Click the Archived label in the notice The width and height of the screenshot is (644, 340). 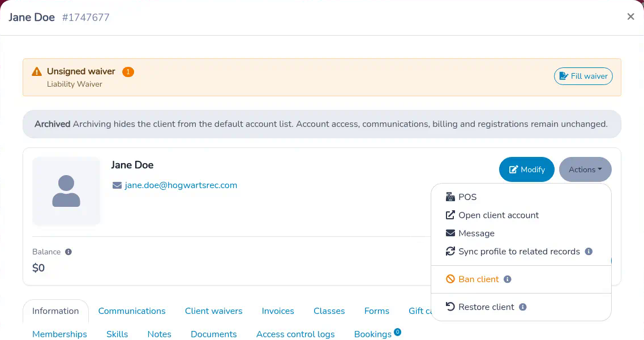coord(52,124)
